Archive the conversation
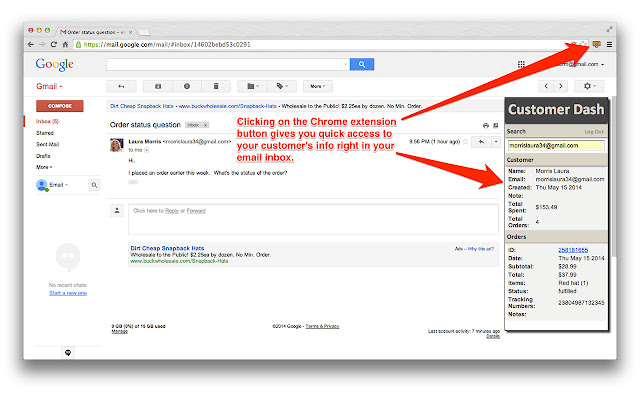640x400 pixels. pos(158,86)
